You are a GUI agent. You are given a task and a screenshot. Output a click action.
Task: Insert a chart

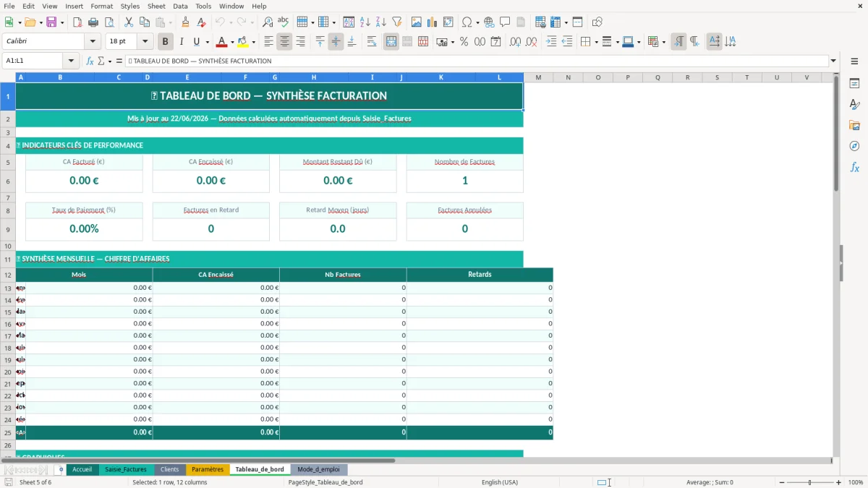(x=432, y=22)
